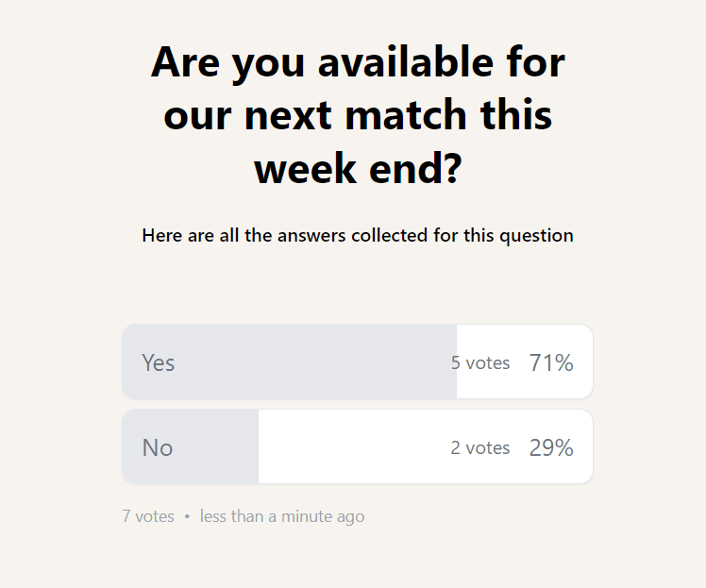Click the 'less than a minute ago' timestamp
The height and width of the screenshot is (588, 706).
[x=282, y=516]
